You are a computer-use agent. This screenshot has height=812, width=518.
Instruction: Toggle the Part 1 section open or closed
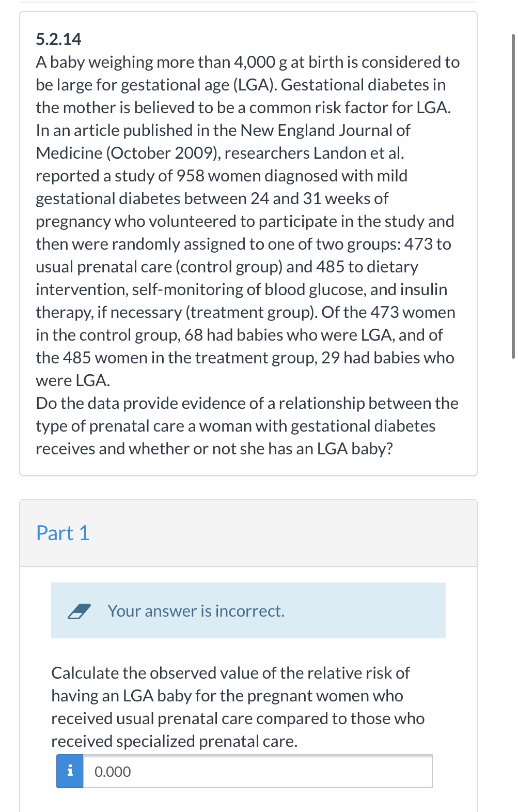pyautogui.click(x=62, y=532)
